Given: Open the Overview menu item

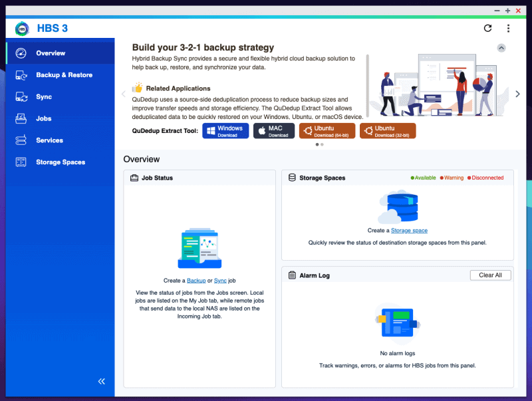Looking at the screenshot, I should (x=61, y=53).
